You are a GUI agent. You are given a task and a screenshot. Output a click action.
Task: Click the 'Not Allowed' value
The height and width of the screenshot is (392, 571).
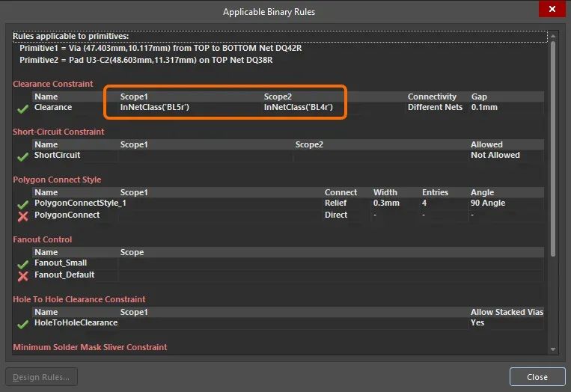[x=495, y=155]
